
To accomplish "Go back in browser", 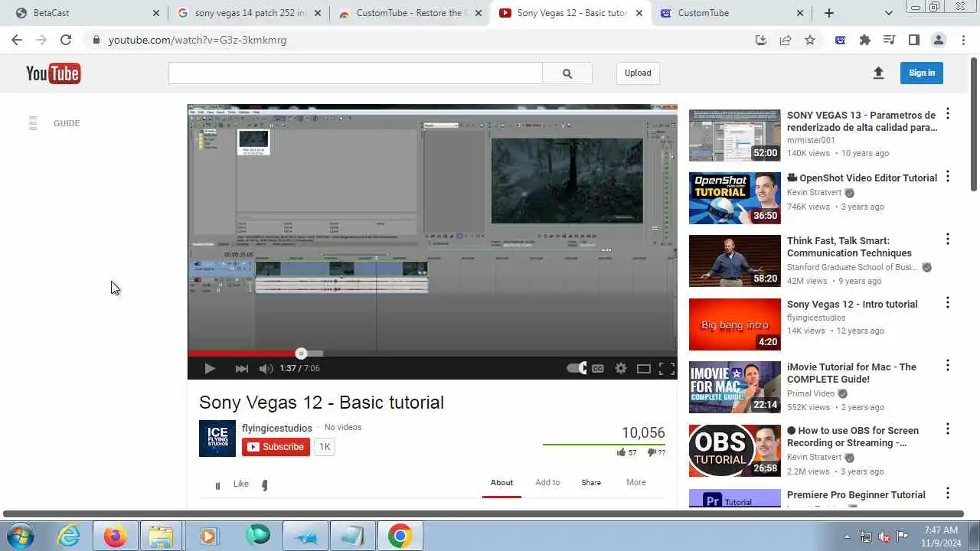I will coord(17,40).
